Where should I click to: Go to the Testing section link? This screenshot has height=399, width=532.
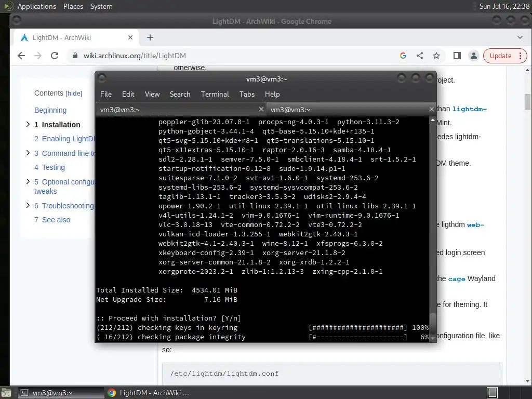(x=49, y=167)
